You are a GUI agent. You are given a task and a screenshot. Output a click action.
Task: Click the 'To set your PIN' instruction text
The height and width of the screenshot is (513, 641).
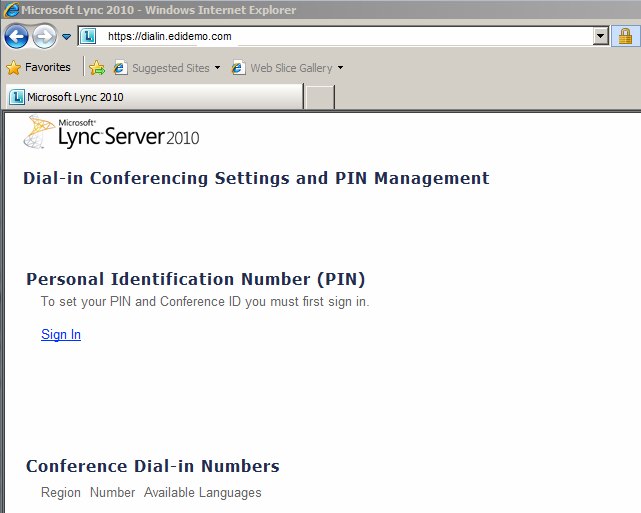click(x=205, y=302)
